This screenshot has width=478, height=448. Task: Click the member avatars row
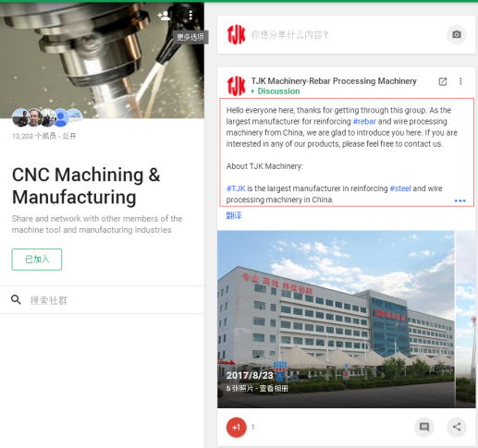click(x=47, y=117)
